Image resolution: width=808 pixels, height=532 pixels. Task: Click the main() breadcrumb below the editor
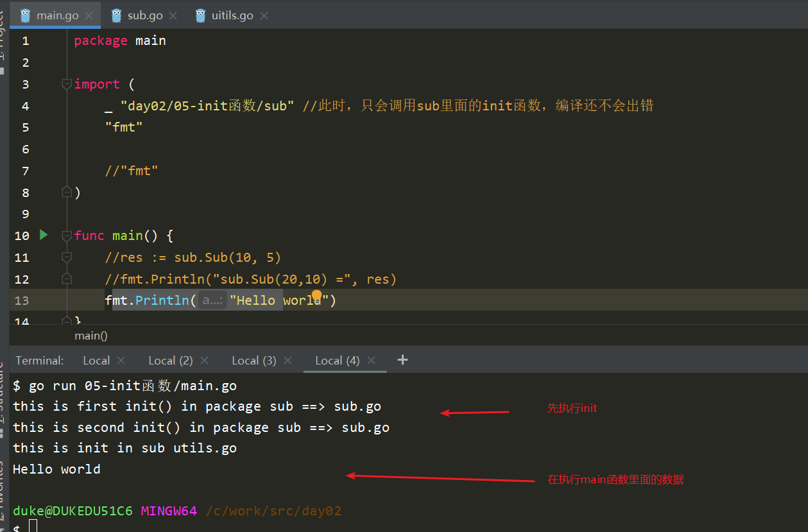[x=91, y=336]
